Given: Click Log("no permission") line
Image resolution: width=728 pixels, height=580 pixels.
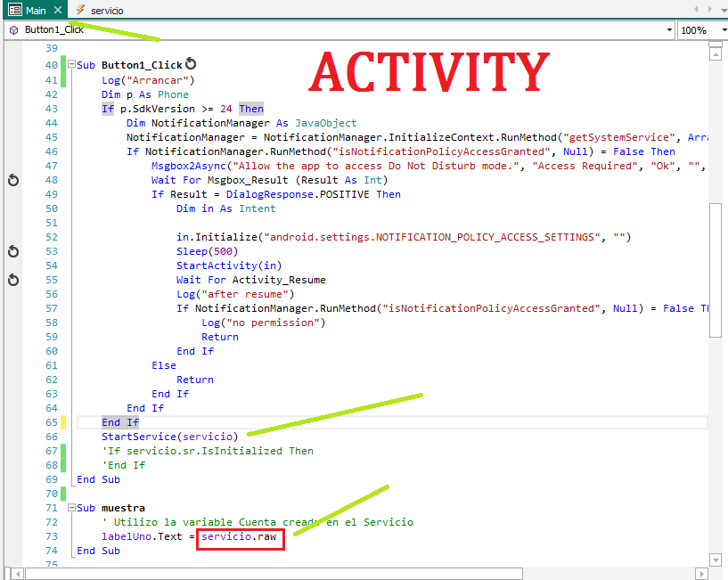Looking at the screenshot, I should [x=263, y=323].
